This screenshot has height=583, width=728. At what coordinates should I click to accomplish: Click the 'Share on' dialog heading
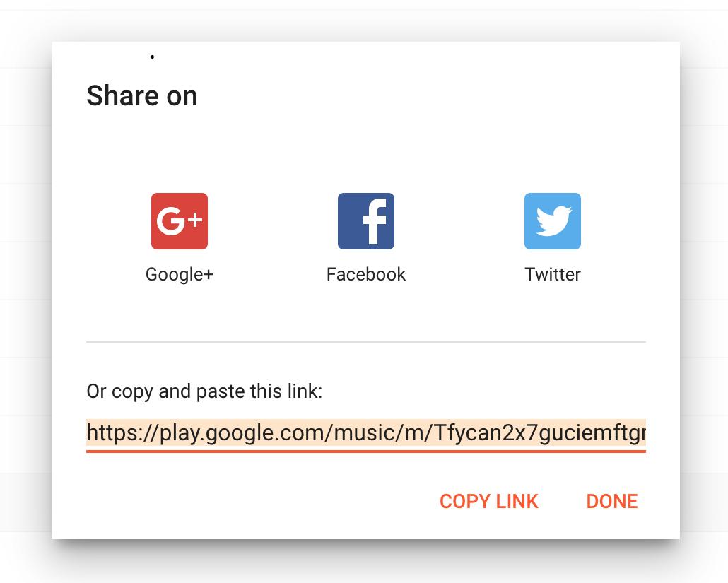pos(142,95)
